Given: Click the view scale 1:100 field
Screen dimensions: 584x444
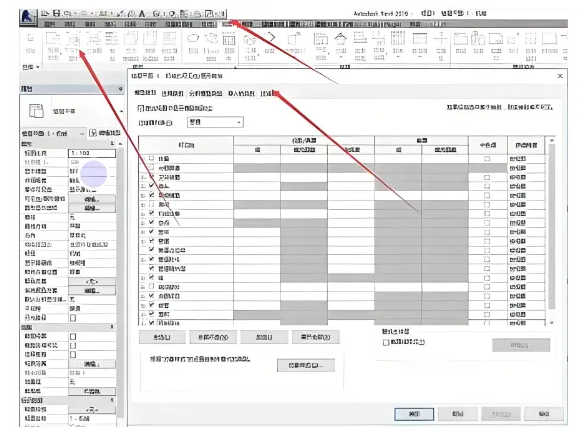Looking at the screenshot, I should [x=92, y=153].
